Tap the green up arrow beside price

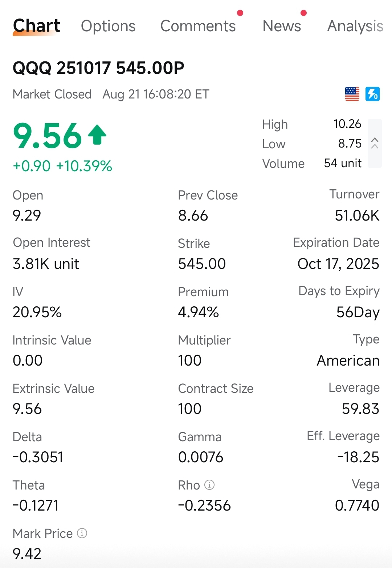click(x=97, y=135)
